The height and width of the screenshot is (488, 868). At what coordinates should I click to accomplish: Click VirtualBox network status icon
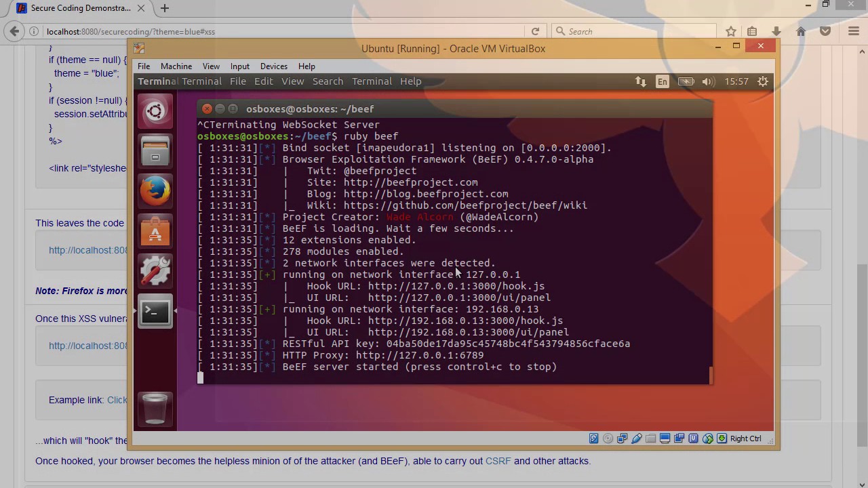click(x=622, y=439)
